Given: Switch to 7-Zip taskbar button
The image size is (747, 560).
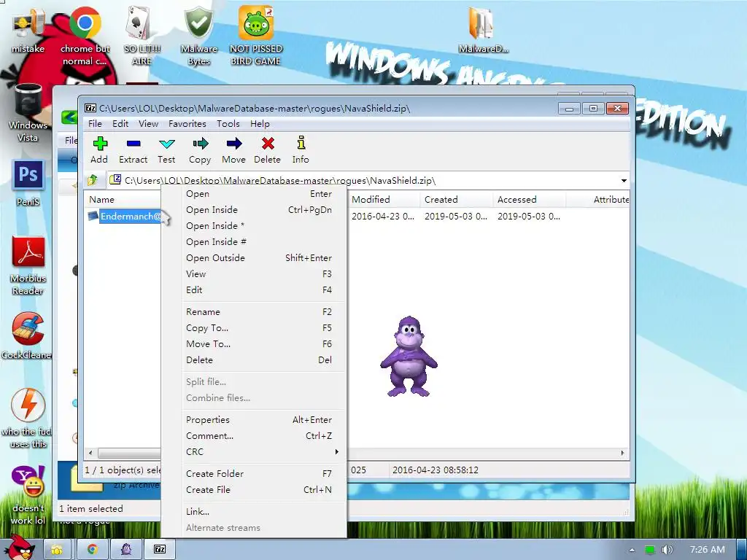Looking at the screenshot, I should pyautogui.click(x=160, y=549).
